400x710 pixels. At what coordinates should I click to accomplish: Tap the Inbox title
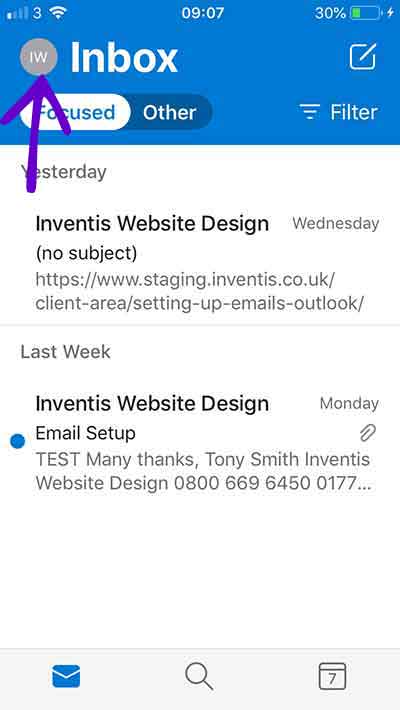[x=124, y=58]
